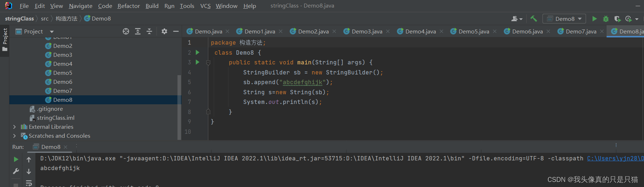This screenshot has height=187, width=644.
Task: Click the Debug bug icon in toolbar
Action: [606, 19]
